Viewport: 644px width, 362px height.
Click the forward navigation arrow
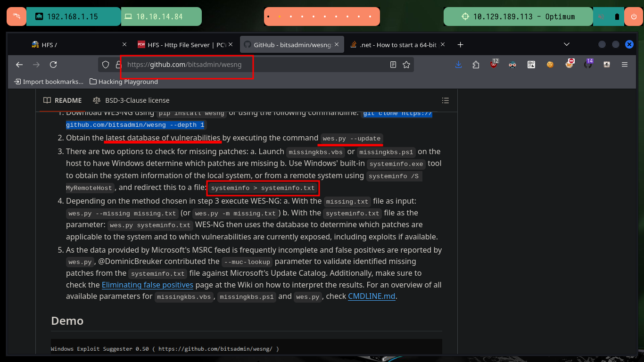pyautogui.click(x=36, y=65)
